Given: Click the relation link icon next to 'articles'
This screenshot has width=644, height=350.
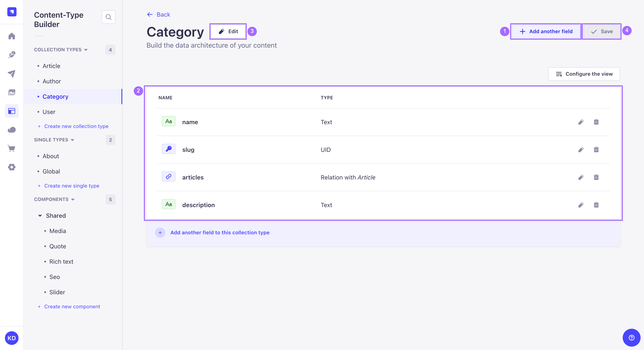Looking at the screenshot, I should pyautogui.click(x=169, y=177).
